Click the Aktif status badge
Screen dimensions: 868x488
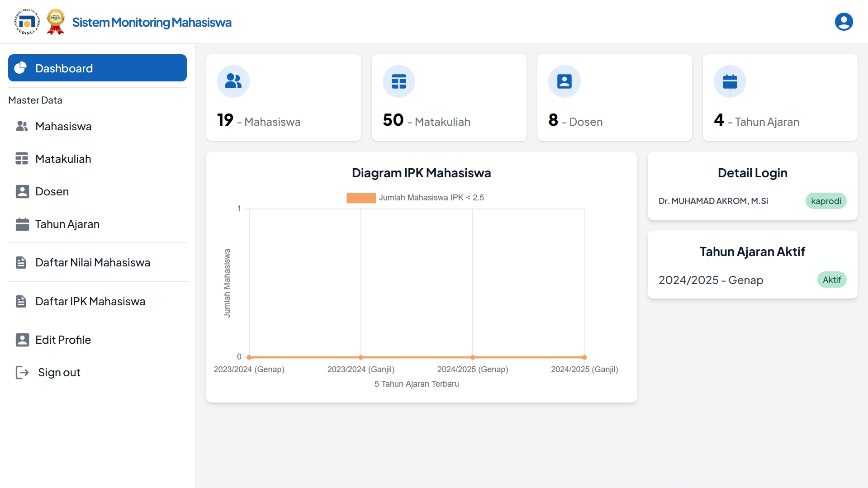[x=832, y=280]
